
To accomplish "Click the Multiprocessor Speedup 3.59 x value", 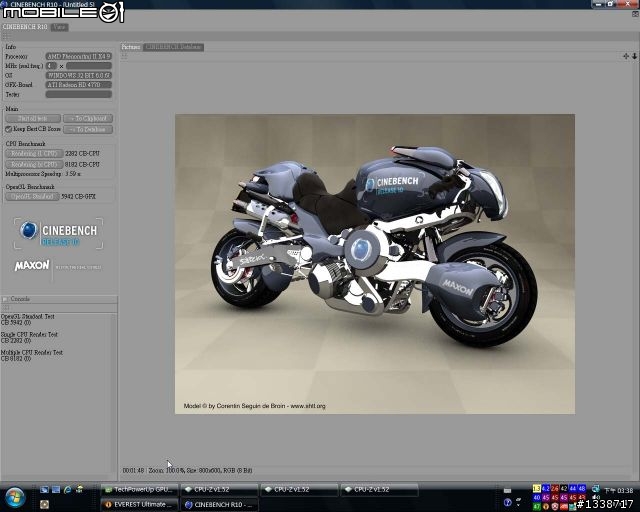I will tap(73, 174).
